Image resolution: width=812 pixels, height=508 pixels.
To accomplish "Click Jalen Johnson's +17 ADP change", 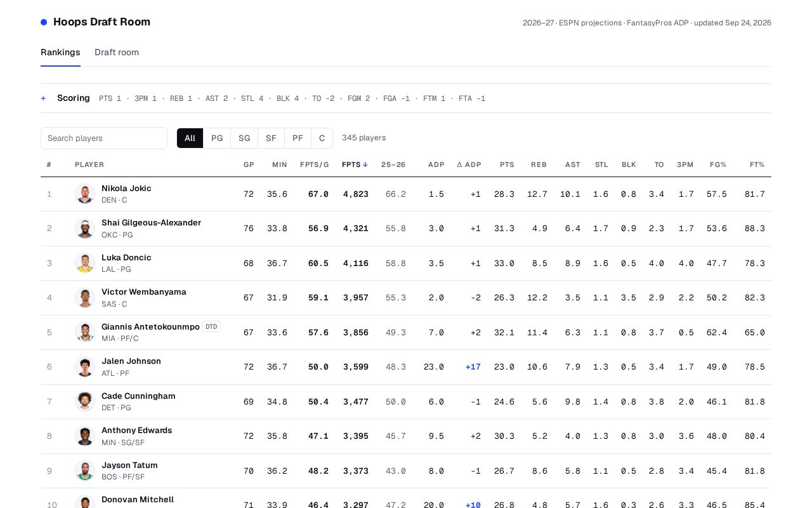I will 473,367.
